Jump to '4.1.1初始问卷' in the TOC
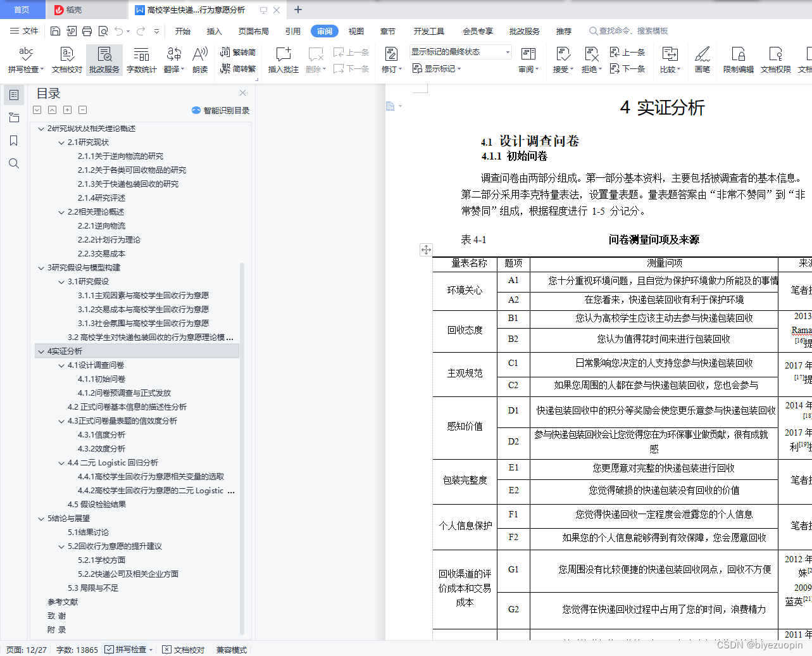 click(101, 379)
